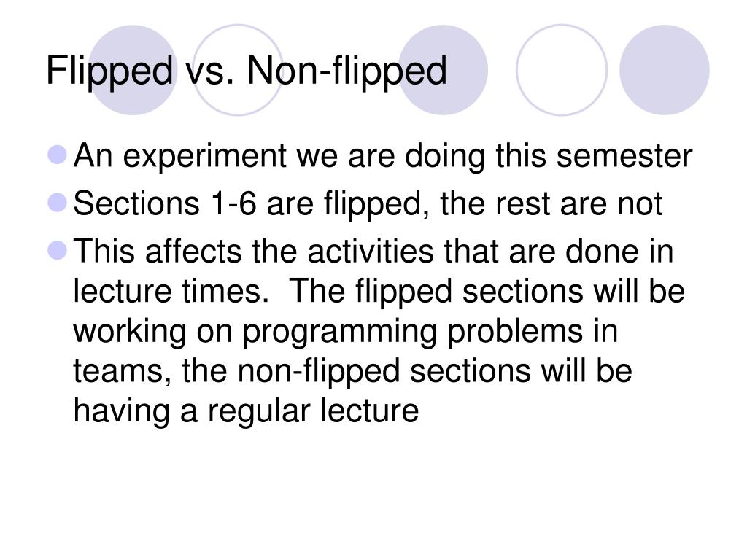Image resolution: width=747 pixels, height=560 pixels.
Task: Select the middle filled circle behind 'flipped'
Action: (443, 70)
